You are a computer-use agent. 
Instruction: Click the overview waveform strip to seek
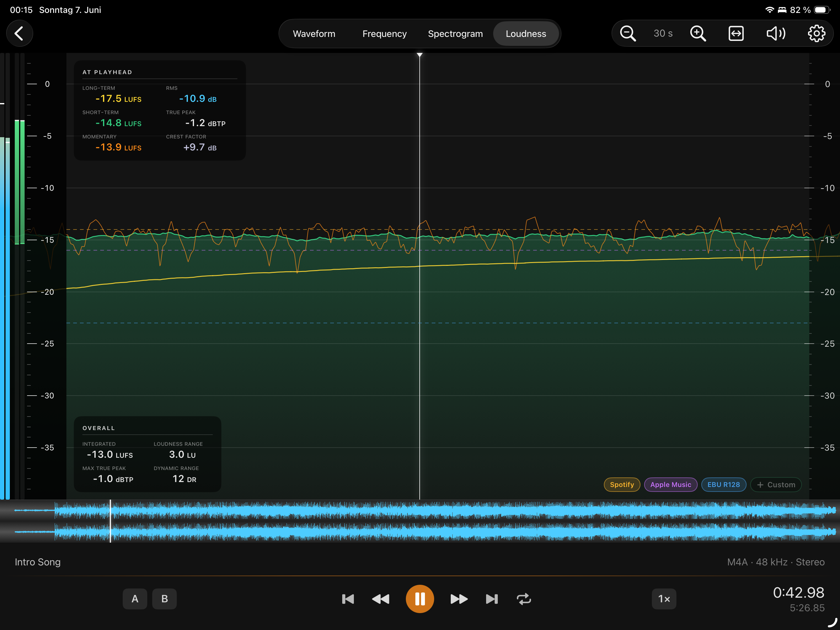coord(420,521)
